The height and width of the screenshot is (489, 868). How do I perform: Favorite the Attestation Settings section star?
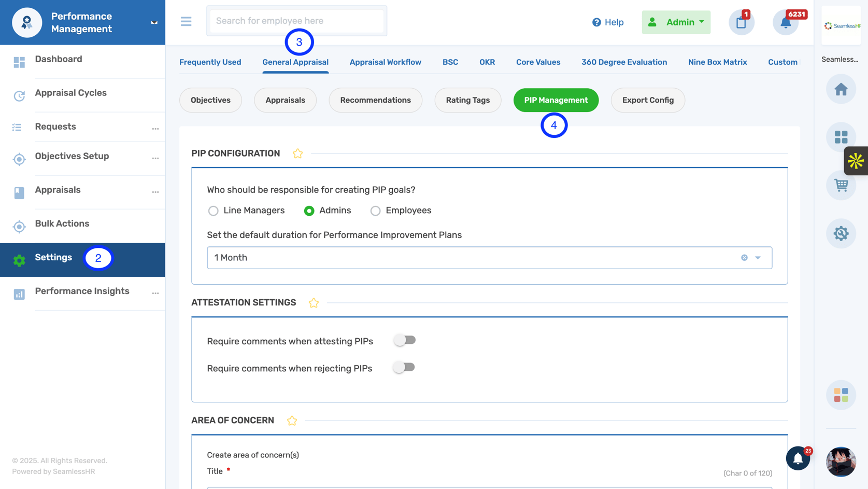(x=314, y=303)
